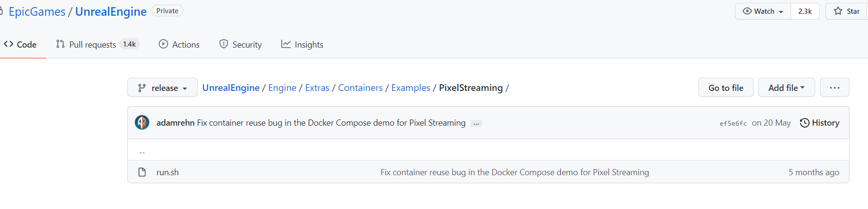The height and width of the screenshot is (209, 868).
Task: Expand the Add file dropdown
Action: coord(786,88)
